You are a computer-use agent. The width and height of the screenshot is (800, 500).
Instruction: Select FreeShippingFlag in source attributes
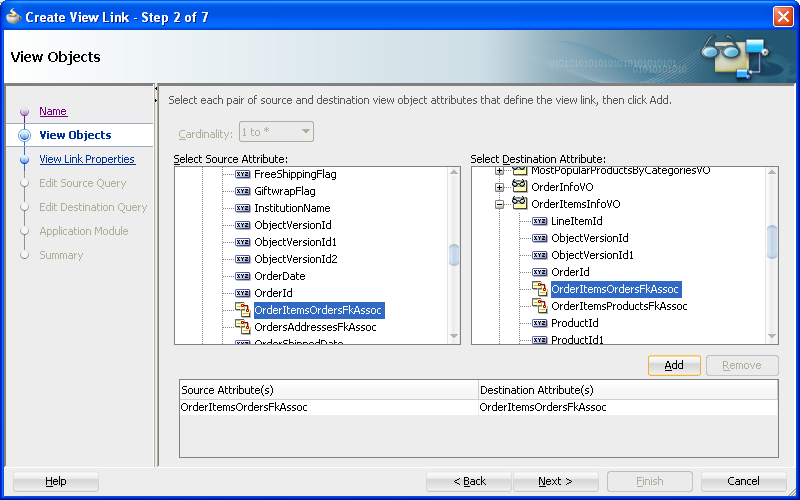click(295, 174)
